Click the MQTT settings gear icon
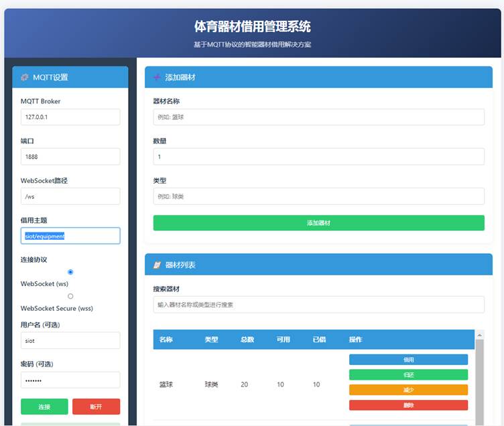Viewport: 504px width, 426px height. tap(25, 78)
